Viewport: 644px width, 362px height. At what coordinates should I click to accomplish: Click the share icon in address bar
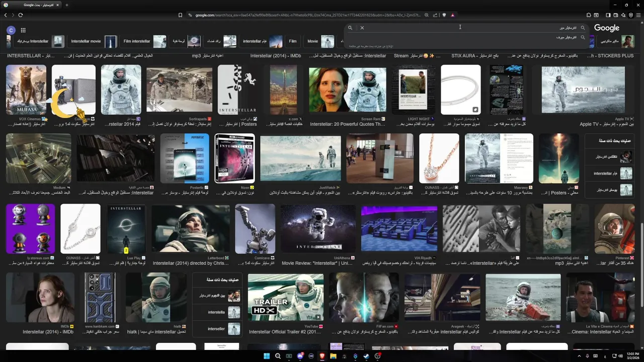(435, 15)
